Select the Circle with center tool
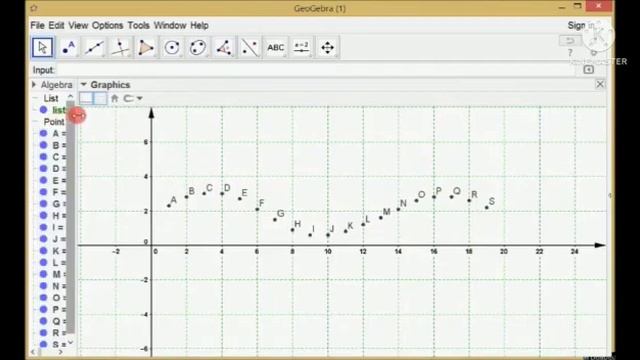 (x=172, y=47)
